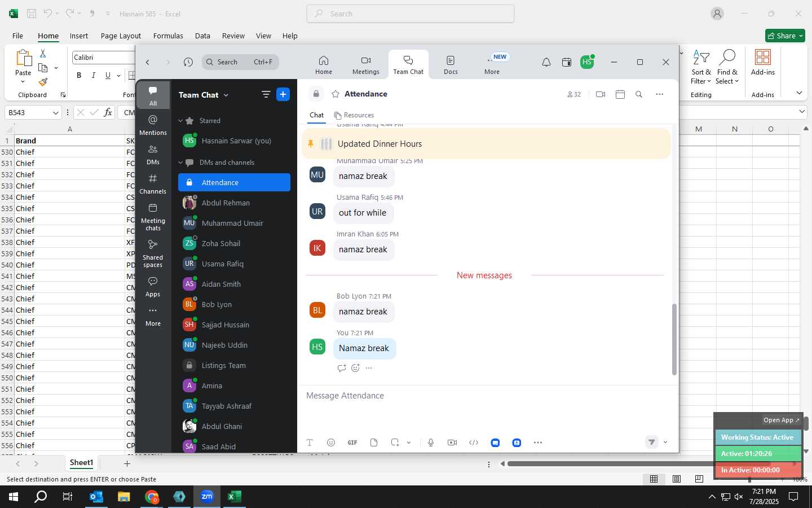Open DMs in the Zoom sidebar

(153, 154)
